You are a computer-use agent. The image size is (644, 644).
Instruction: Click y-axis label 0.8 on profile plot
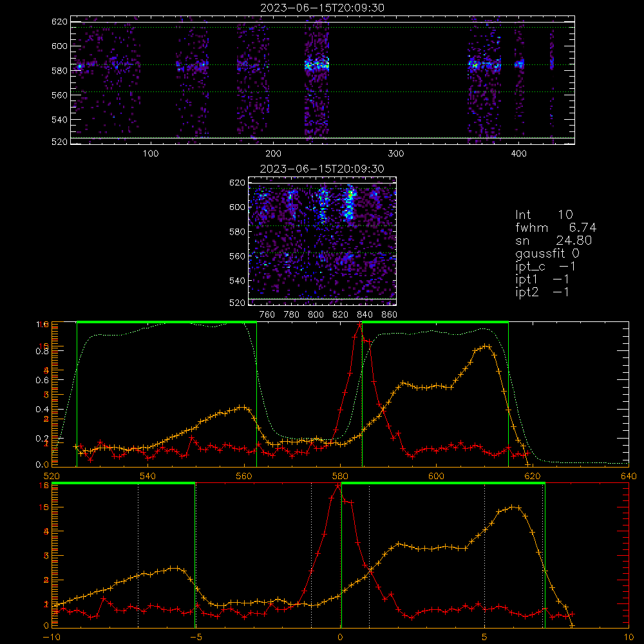click(43, 351)
